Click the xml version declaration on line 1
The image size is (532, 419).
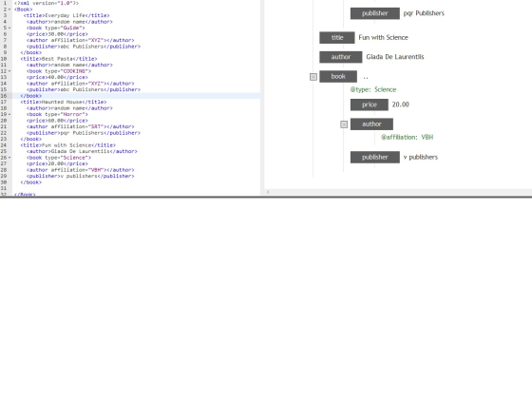click(47, 3)
